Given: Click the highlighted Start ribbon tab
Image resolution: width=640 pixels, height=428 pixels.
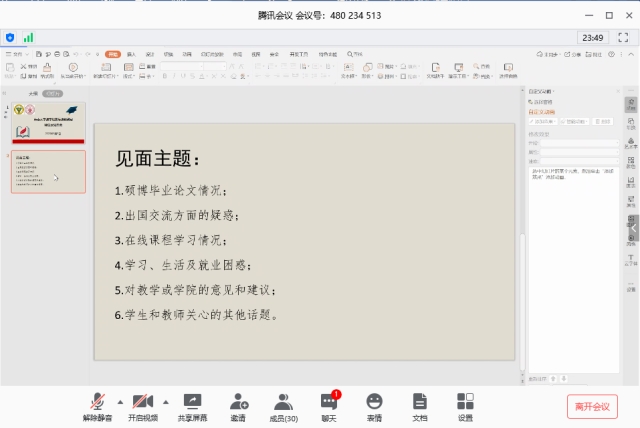Looking at the screenshot, I should 112,53.
